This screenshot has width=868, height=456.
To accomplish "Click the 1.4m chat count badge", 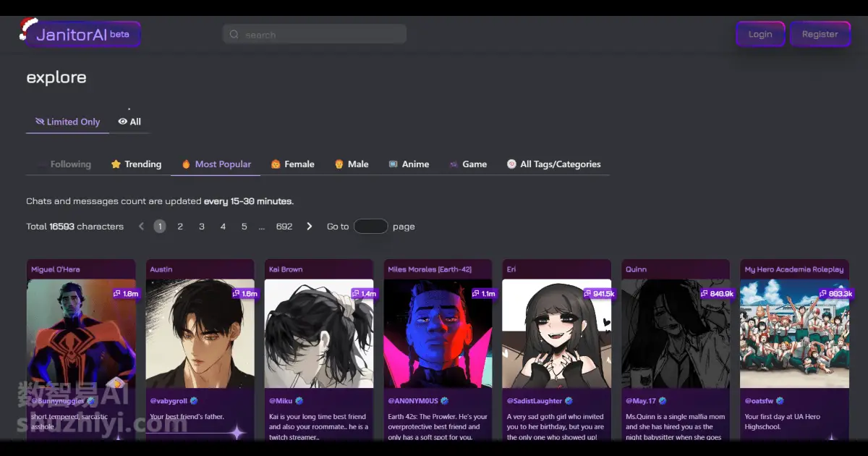I will click(x=365, y=294).
